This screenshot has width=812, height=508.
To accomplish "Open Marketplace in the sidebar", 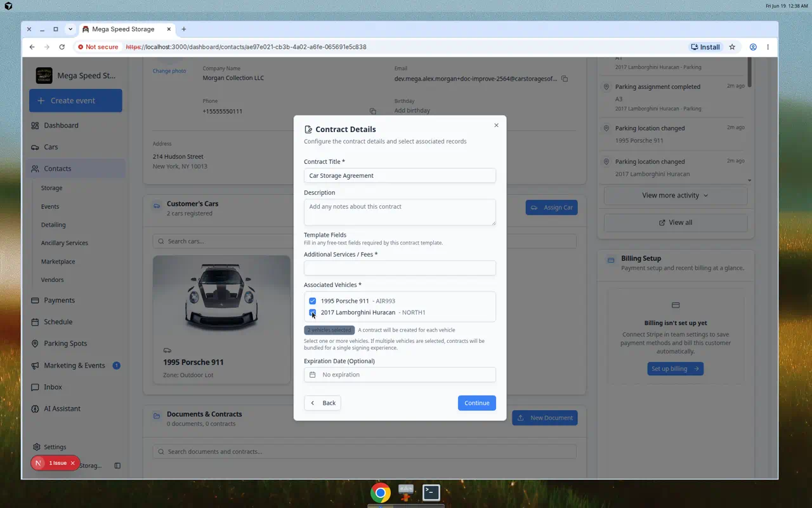I will pos(58,262).
